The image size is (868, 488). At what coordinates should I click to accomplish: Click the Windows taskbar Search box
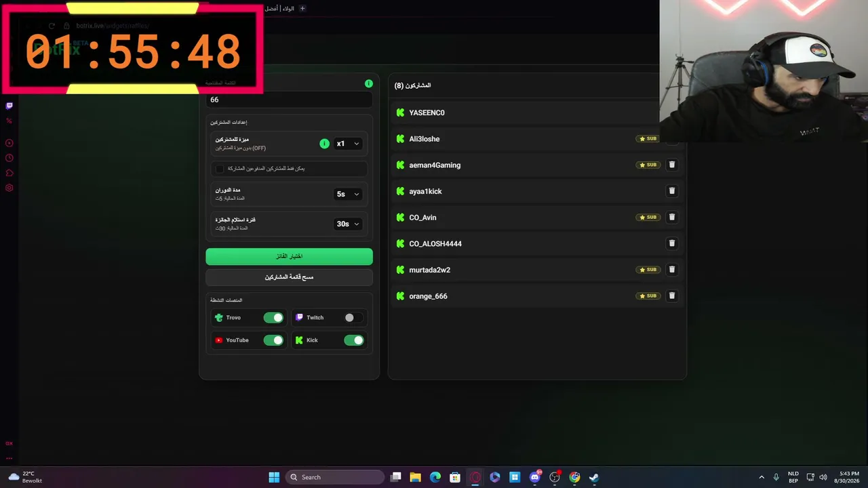click(335, 477)
